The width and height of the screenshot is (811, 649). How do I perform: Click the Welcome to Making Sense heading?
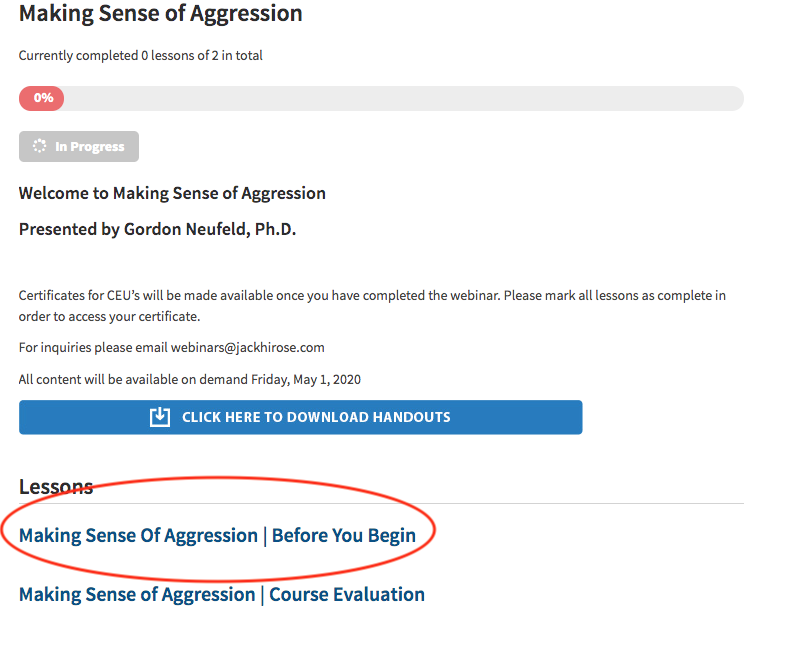[172, 193]
